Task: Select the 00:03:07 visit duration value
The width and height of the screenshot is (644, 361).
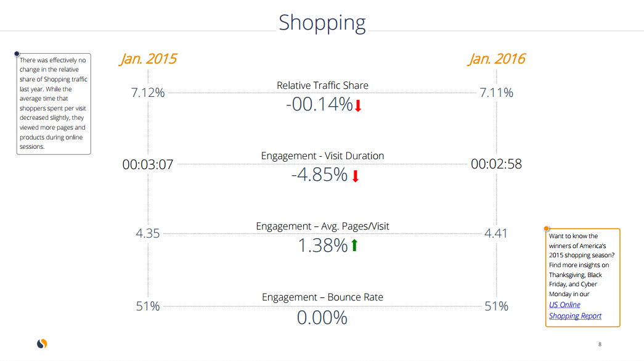Action: tap(148, 165)
